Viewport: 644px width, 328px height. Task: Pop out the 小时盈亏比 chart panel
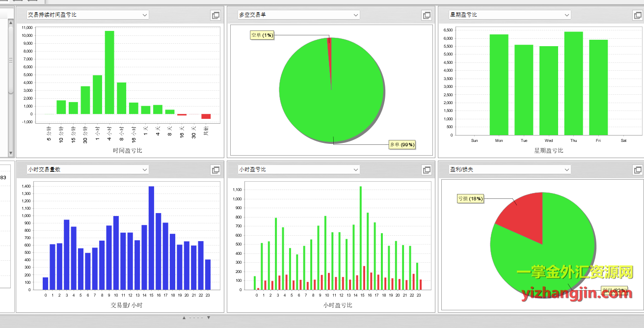(426, 170)
